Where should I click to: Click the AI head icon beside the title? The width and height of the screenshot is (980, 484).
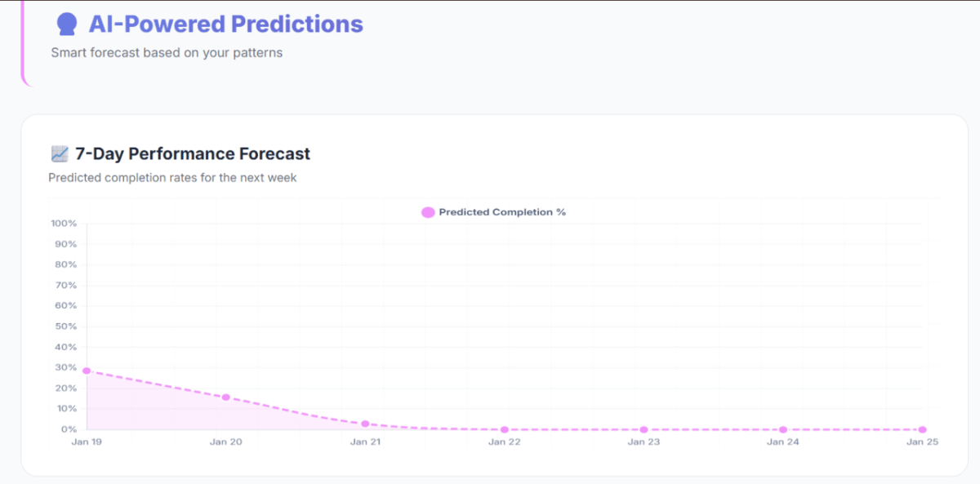67,24
